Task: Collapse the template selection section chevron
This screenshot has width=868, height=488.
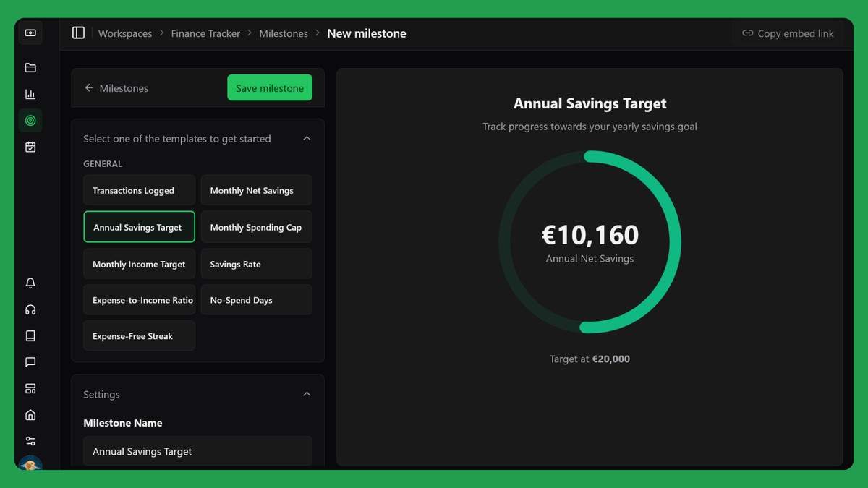Action: click(x=307, y=138)
